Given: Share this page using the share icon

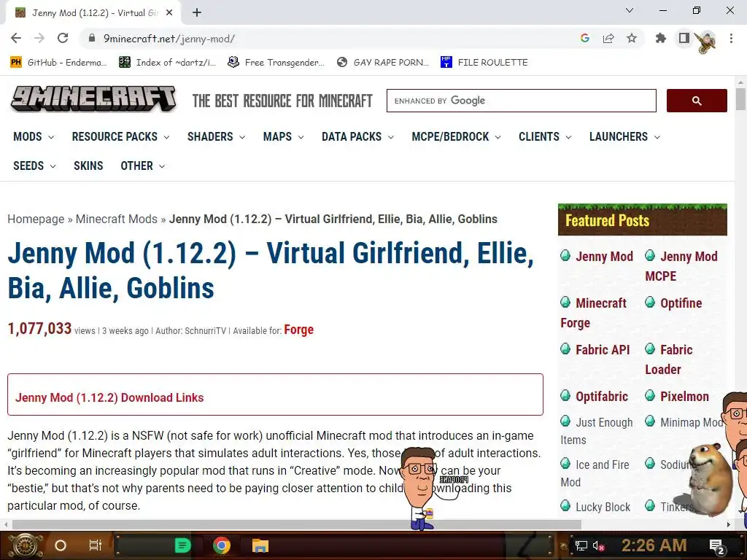Looking at the screenshot, I should pos(608,38).
